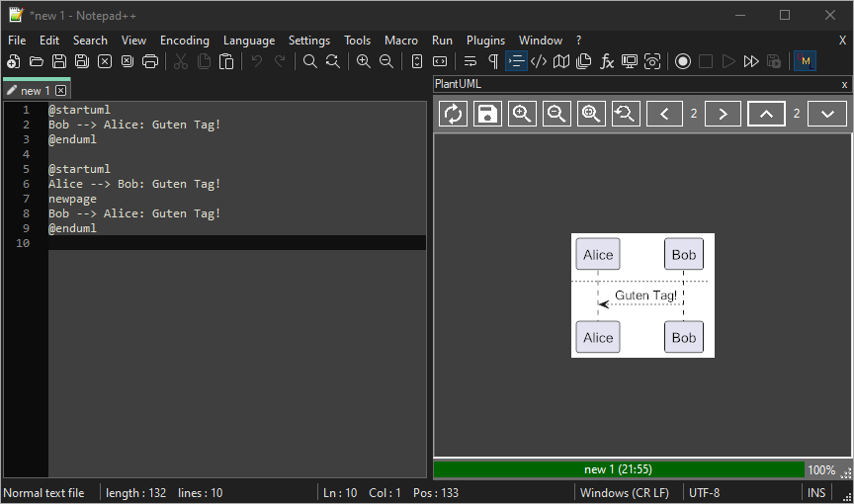Go to previous diagram up chevron
854x504 pixels.
[x=766, y=114]
